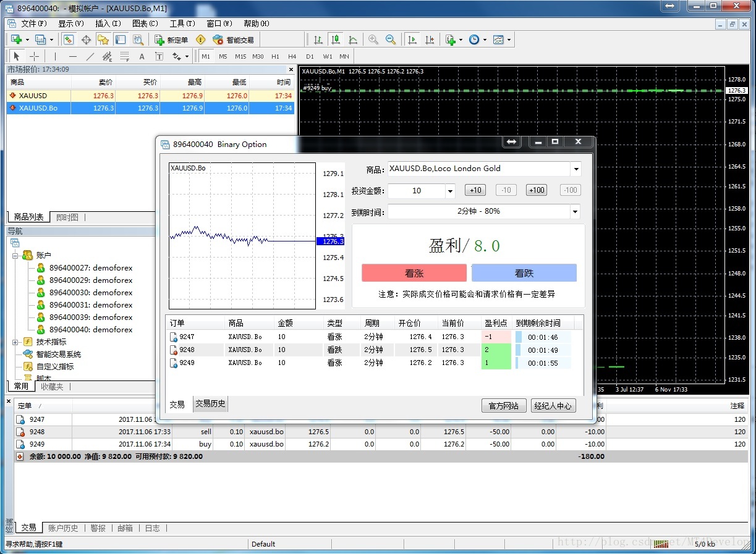Switch chart to line chart icon
The image size is (756, 554).
[352, 40]
